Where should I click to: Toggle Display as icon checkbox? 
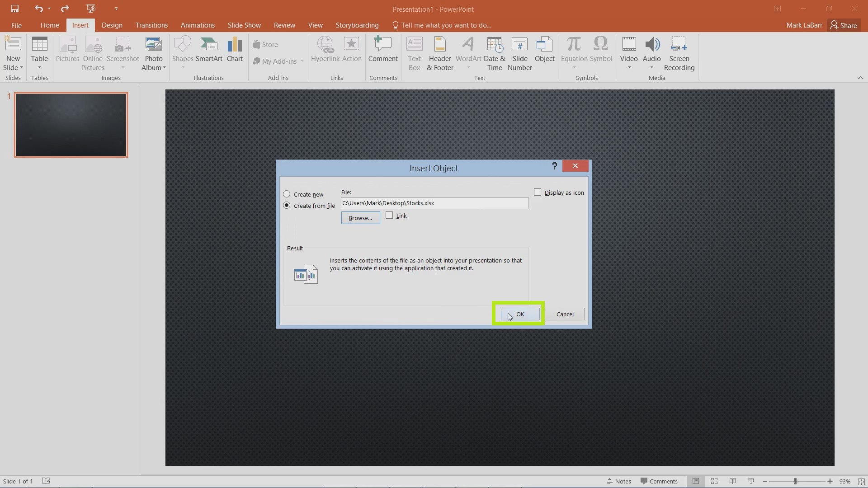pyautogui.click(x=537, y=192)
